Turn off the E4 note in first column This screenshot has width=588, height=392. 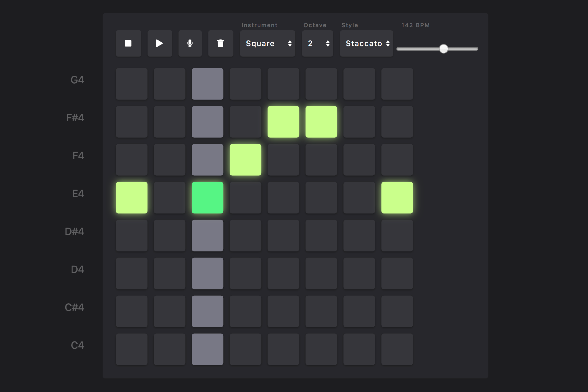point(132,197)
